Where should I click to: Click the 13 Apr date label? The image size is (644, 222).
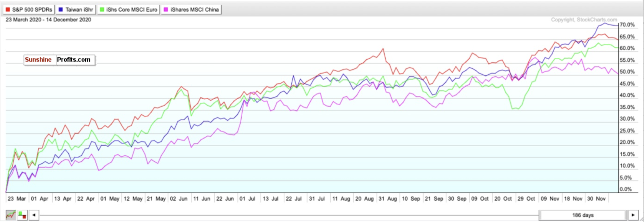pos(63,199)
